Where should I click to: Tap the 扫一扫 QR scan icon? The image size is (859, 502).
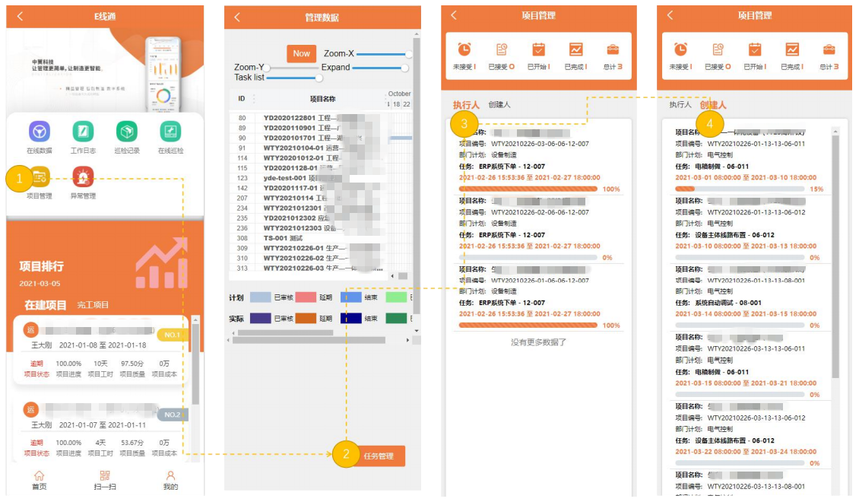pyautogui.click(x=105, y=477)
